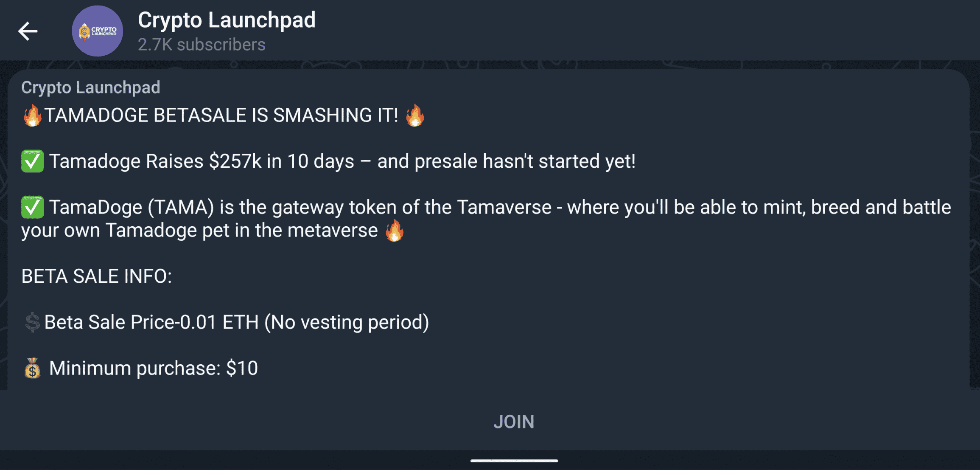Image resolution: width=980 pixels, height=470 pixels.
Task: Tap the Minimum purchase: $10 line
Action: (x=154, y=368)
